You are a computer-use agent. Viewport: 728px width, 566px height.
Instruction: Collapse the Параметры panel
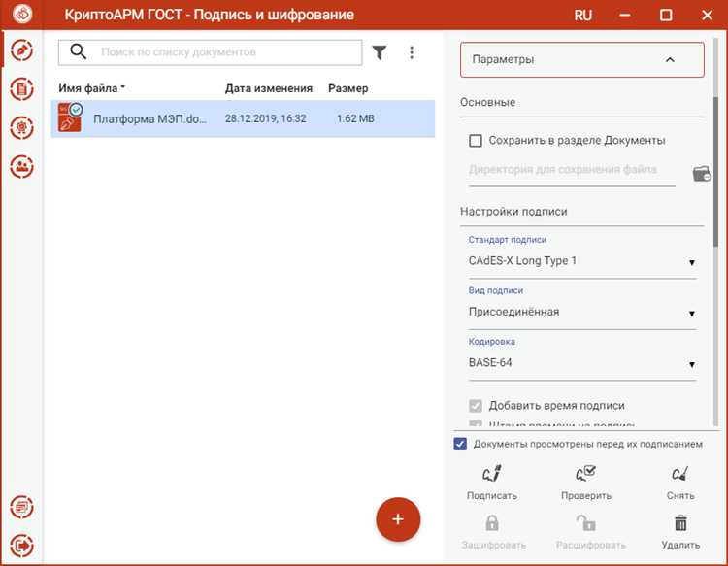(581, 59)
